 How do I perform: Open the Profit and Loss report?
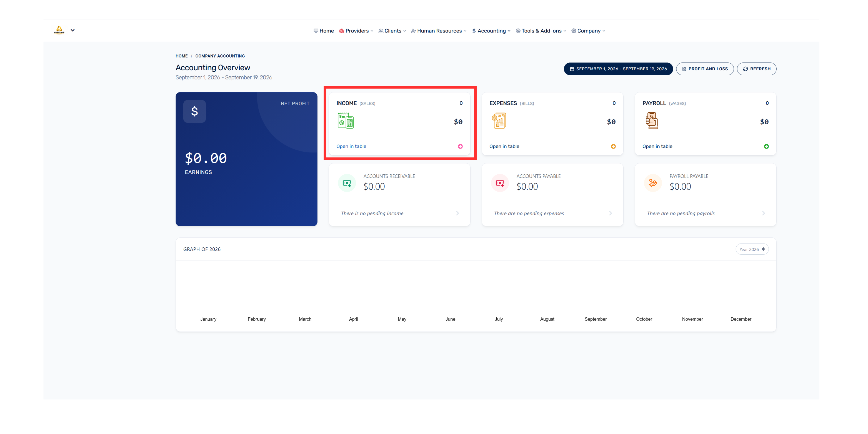[705, 69]
